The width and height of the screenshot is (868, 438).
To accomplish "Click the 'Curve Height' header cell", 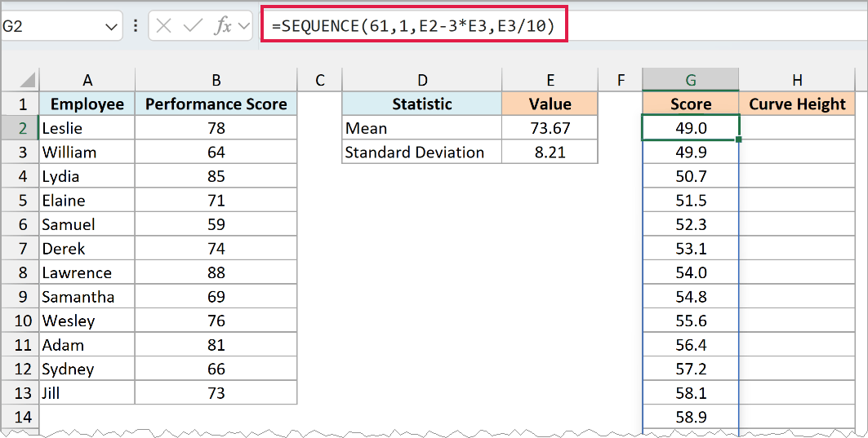I will [x=797, y=104].
